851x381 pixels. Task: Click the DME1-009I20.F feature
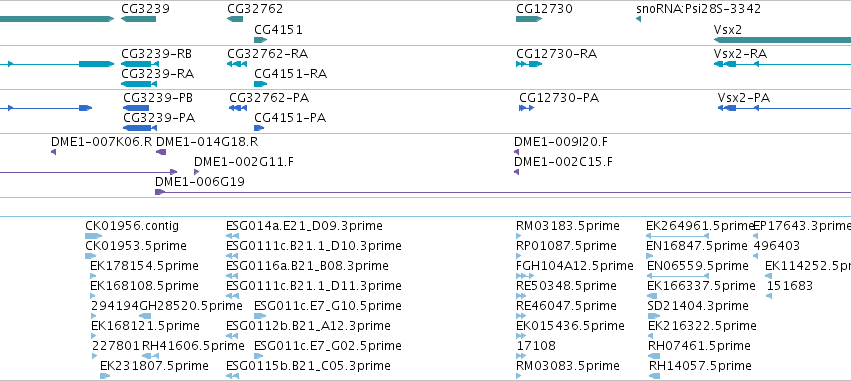pos(561,142)
